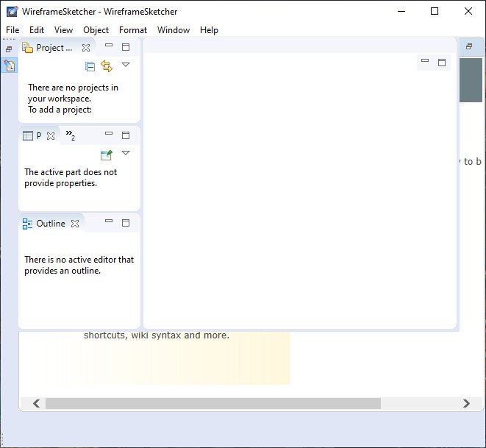This screenshot has height=448, width=486.
Task: Close the Outline tab
Action: [x=75, y=224]
